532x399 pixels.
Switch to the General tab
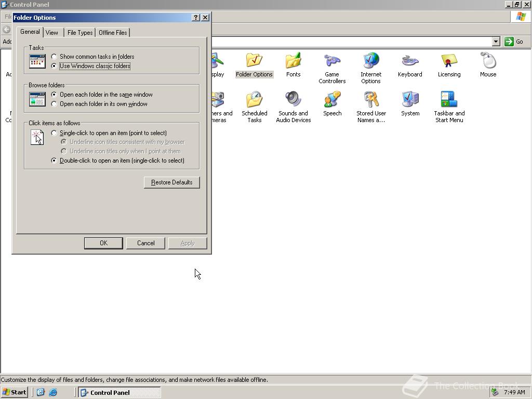pyautogui.click(x=30, y=32)
